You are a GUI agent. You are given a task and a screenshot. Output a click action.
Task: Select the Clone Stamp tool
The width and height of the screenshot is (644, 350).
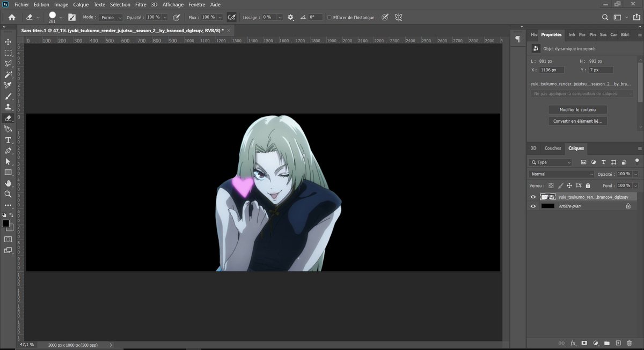tap(8, 107)
